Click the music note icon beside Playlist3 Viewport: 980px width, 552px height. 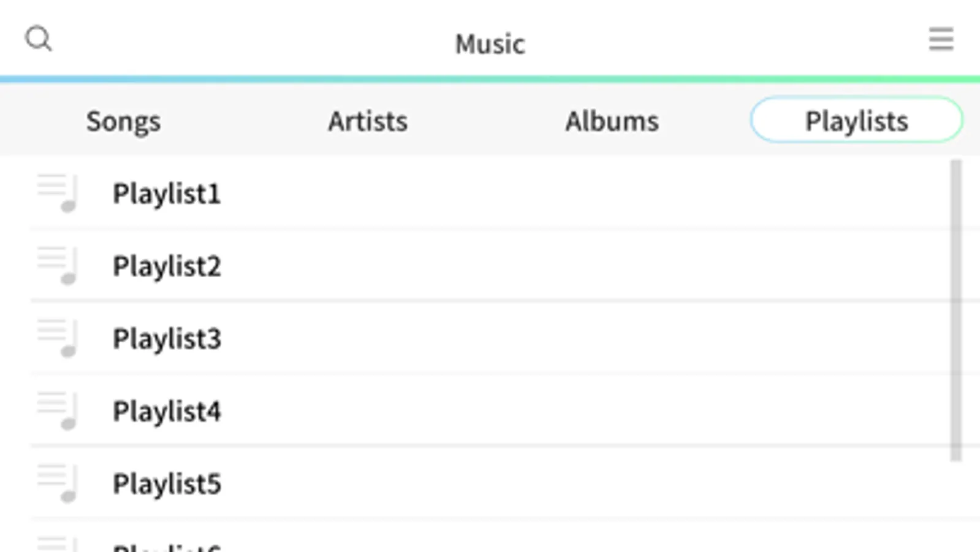coord(58,338)
